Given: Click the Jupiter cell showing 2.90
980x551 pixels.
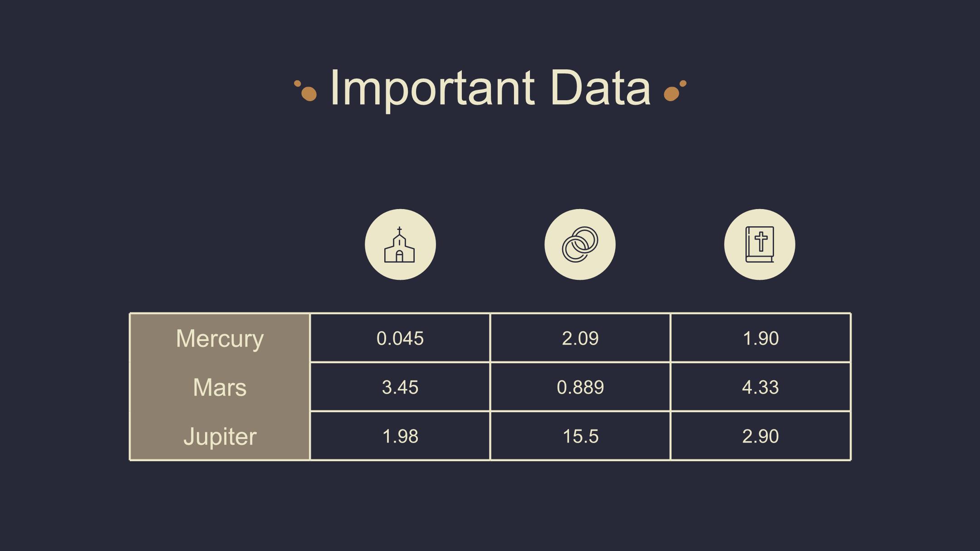Looking at the screenshot, I should click(760, 436).
